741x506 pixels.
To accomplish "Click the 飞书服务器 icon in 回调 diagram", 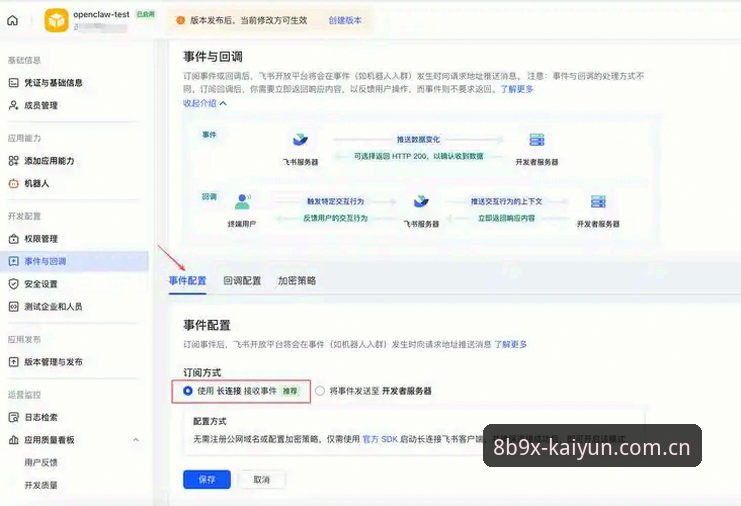I will (x=421, y=202).
